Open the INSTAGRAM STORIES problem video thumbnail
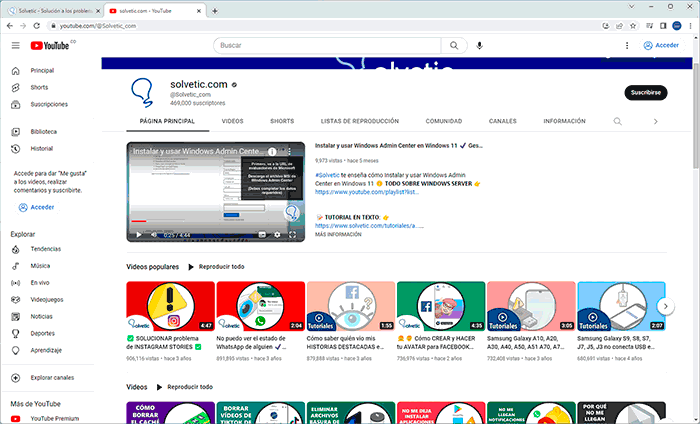Image resolution: width=700 pixels, height=424 pixels. pos(171,306)
